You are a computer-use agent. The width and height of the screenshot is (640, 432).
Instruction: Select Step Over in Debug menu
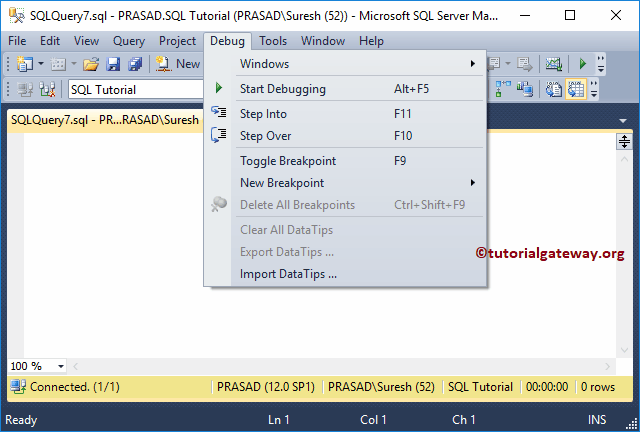point(345,136)
